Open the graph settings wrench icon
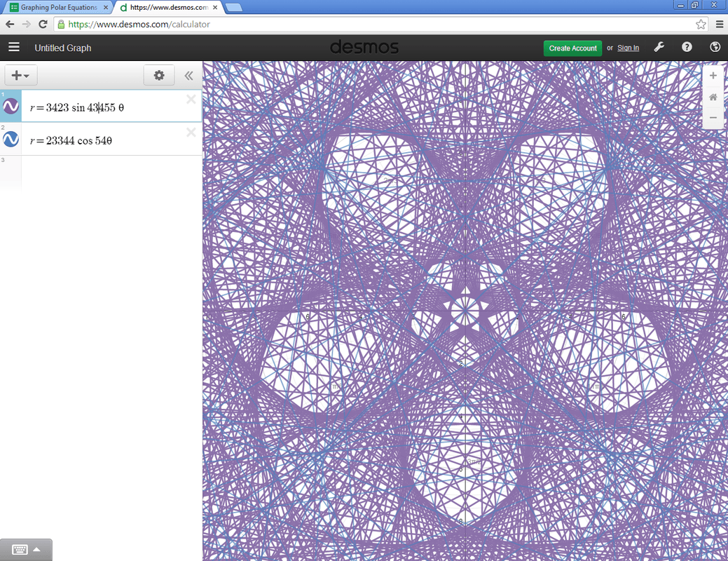The width and height of the screenshot is (728, 561). 659,47
